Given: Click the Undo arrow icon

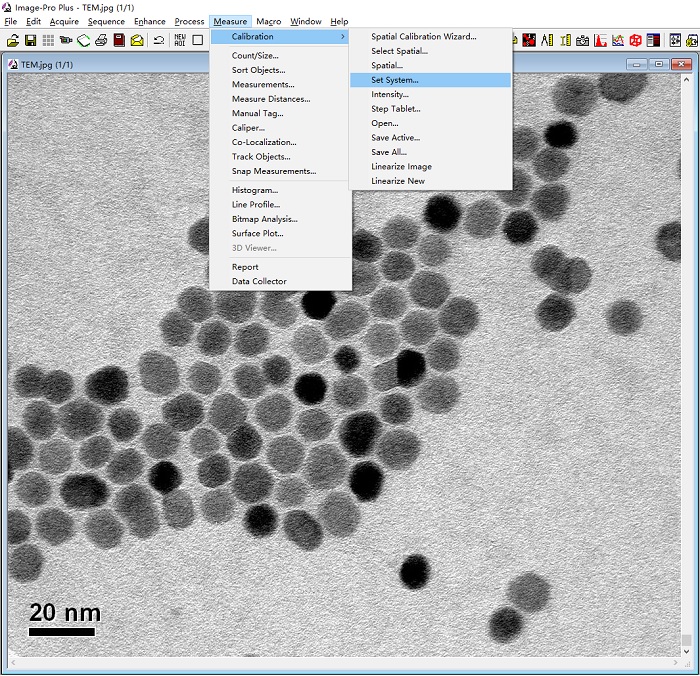Looking at the screenshot, I should click(158, 40).
